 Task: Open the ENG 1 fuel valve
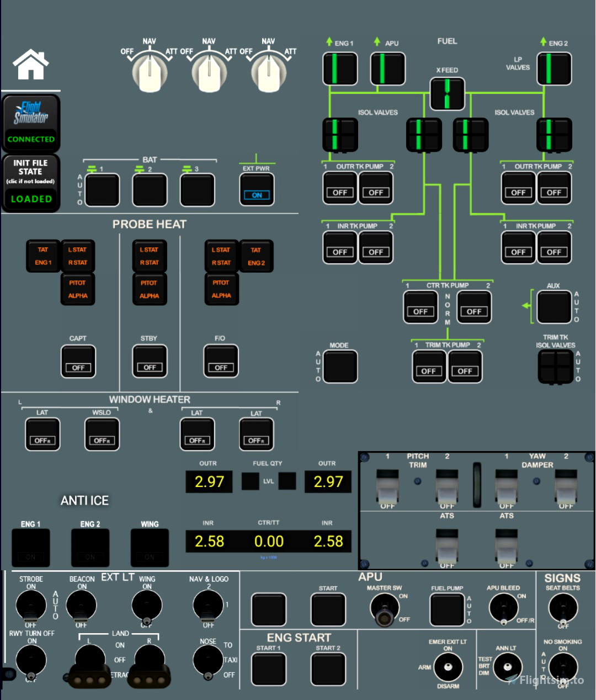339,68
